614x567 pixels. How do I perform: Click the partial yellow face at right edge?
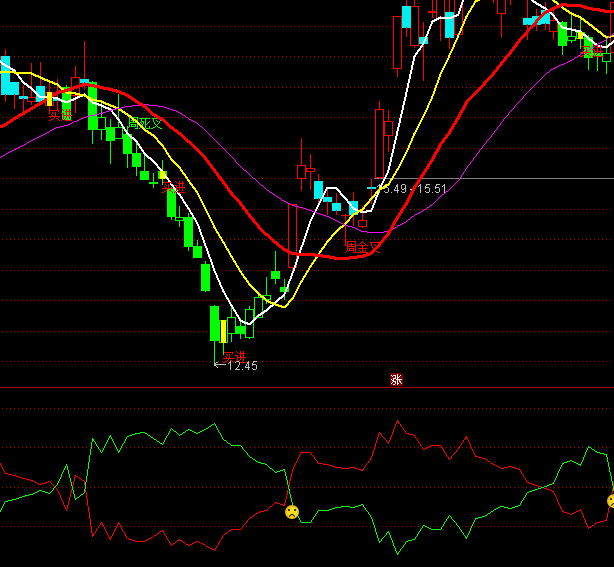(x=611, y=500)
